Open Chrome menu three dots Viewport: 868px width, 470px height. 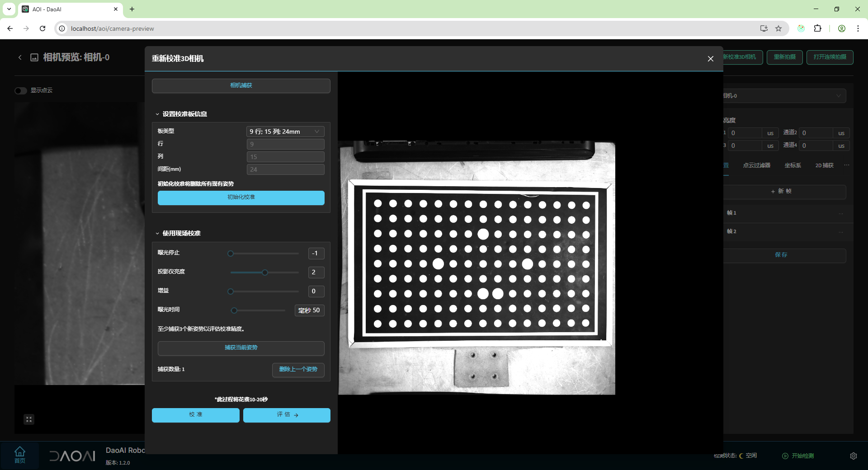(x=858, y=28)
